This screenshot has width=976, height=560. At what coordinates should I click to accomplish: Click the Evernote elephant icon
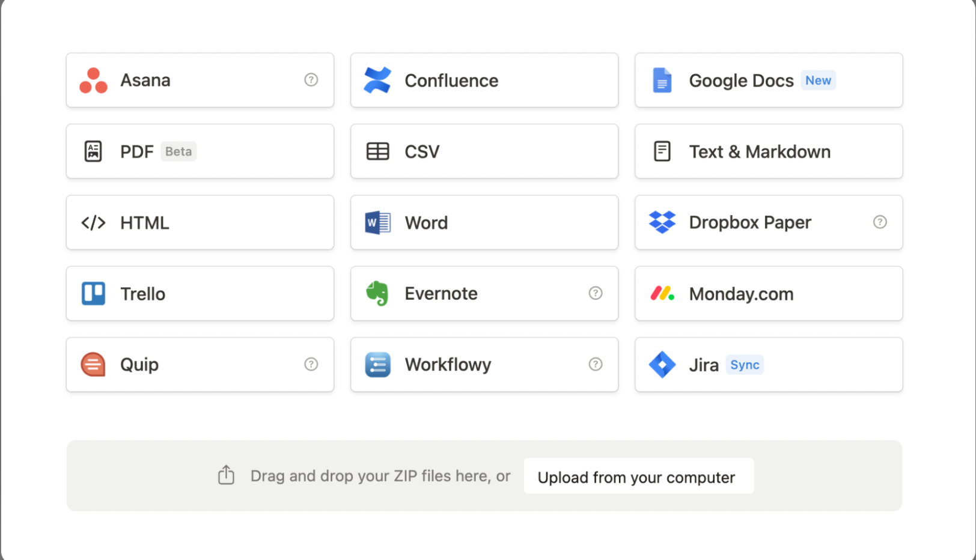click(377, 293)
